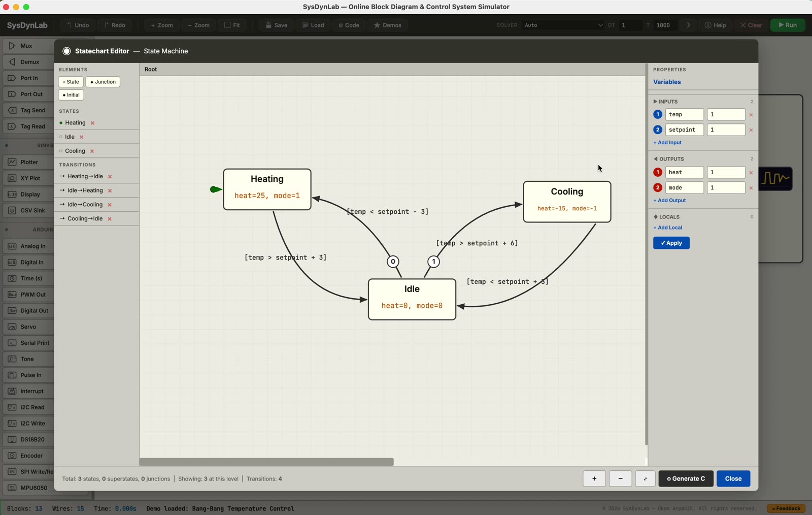Pick the Plotter sink block

[29, 162]
